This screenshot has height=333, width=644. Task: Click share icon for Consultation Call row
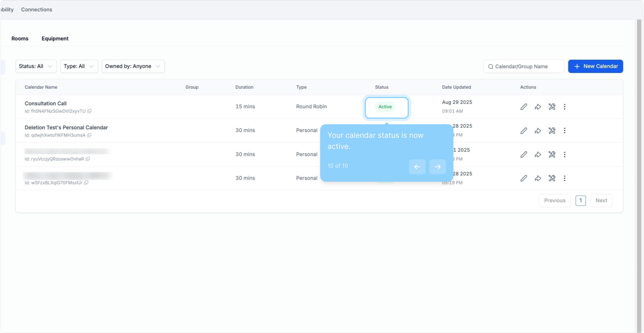click(x=538, y=107)
